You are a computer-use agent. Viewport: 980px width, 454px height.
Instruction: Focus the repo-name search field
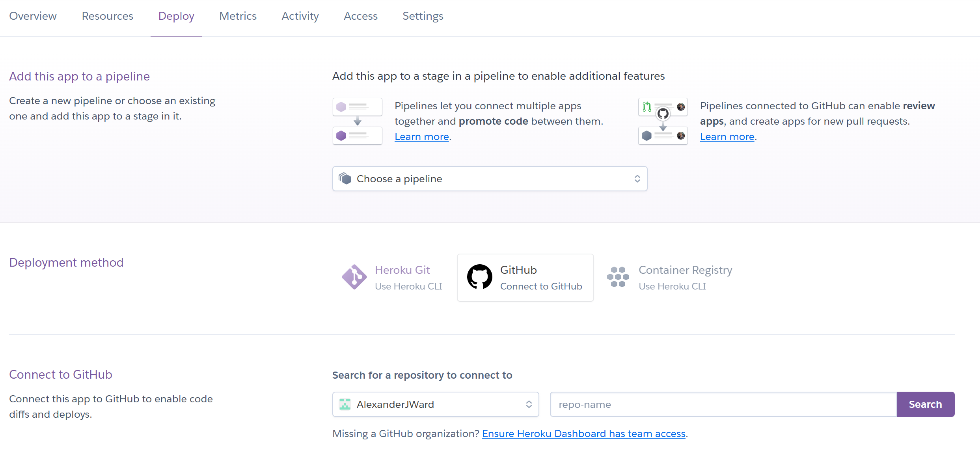[x=723, y=404]
